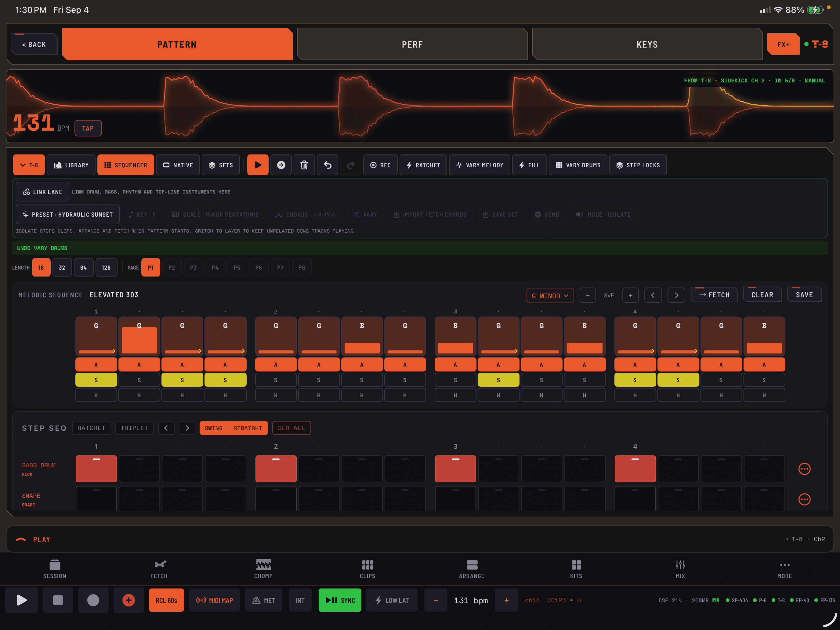Toggle Bass Drum step 2 on

pos(139,469)
